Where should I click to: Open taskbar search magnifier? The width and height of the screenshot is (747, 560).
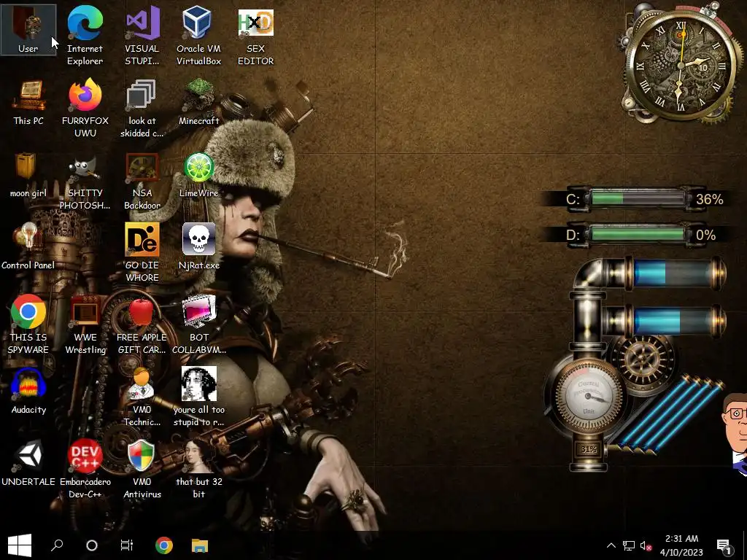tap(57, 545)
